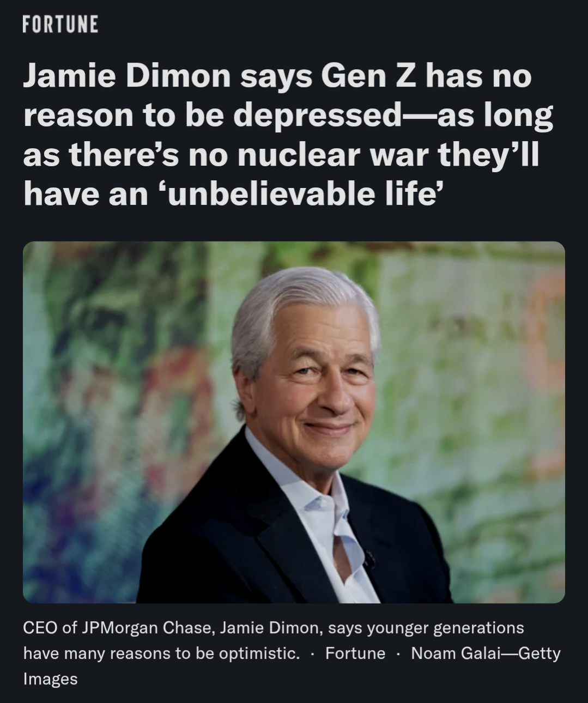Open the Jamie Dimon Gen Z headline
The height and width of the screenshot is (703, 588).
(288, 135)
